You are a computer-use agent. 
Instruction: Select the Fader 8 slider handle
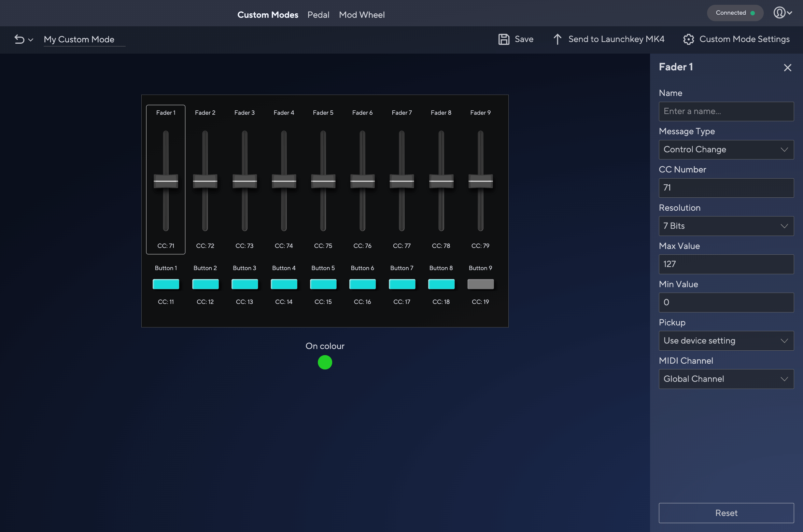click(441, 181)
